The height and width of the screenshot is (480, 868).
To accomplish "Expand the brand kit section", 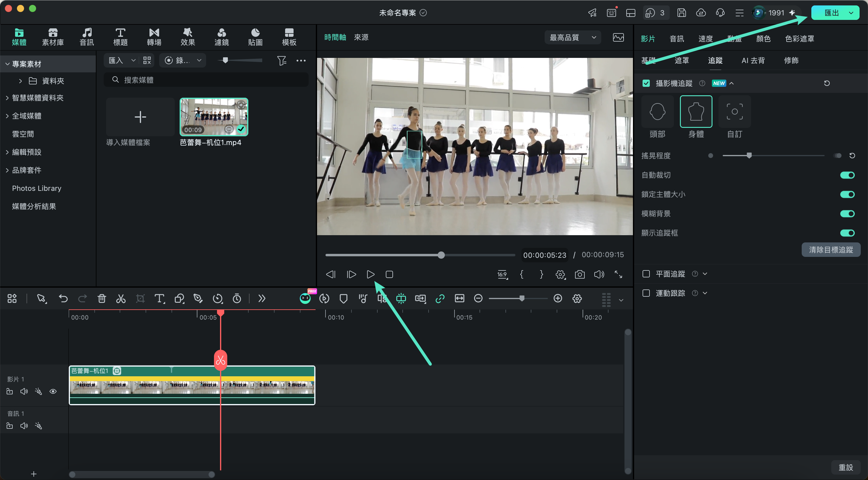I will pos(7,170).
